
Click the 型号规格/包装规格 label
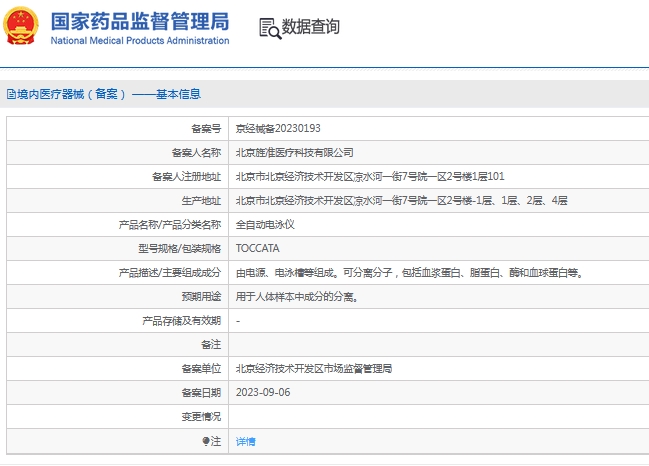click(x=179, y=248)
